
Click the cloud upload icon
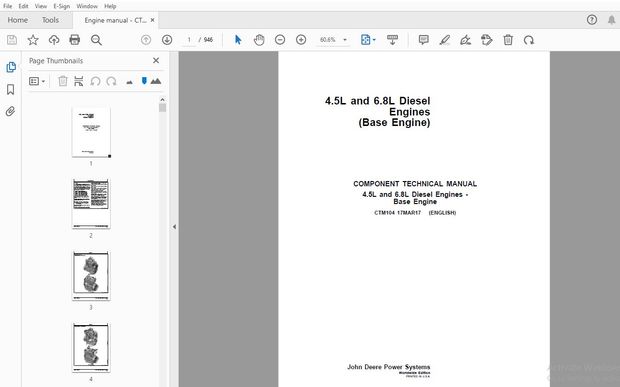54,40
